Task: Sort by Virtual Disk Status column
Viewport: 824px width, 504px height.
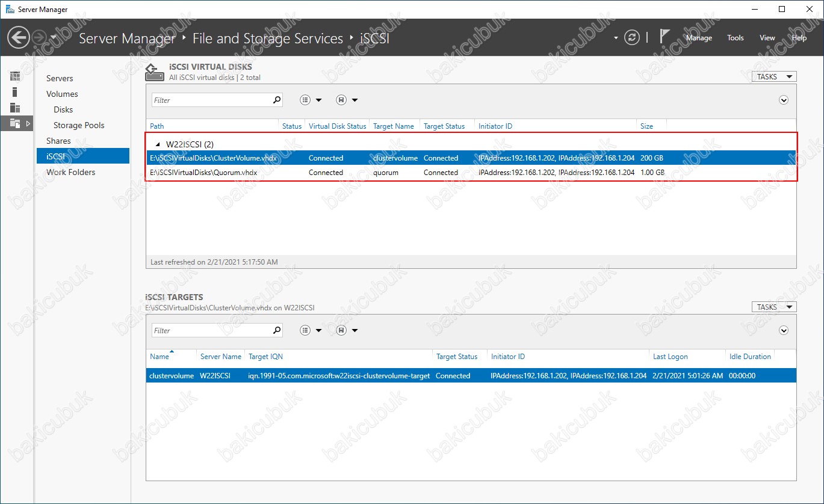Action: coord(337,126)
